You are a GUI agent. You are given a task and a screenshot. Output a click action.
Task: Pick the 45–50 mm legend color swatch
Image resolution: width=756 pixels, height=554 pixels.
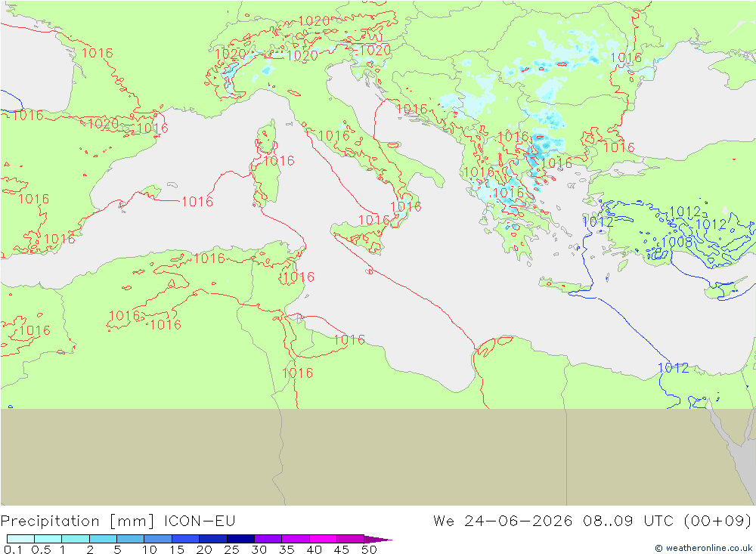(351, 539)
